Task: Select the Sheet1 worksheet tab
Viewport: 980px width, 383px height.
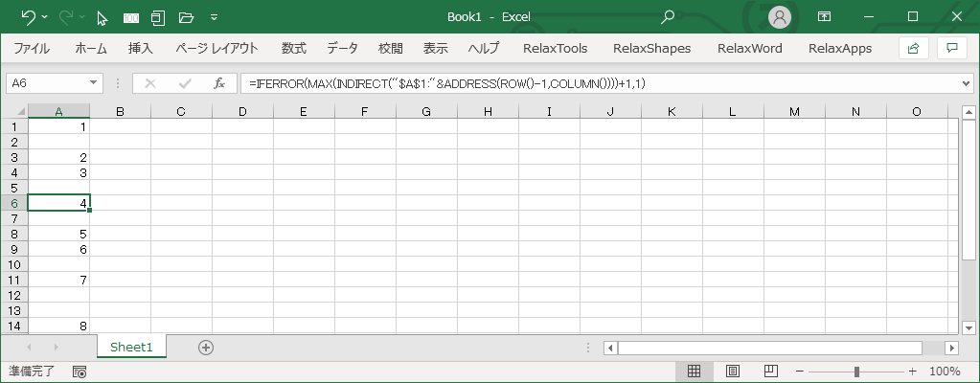Action: click(131, 348)
